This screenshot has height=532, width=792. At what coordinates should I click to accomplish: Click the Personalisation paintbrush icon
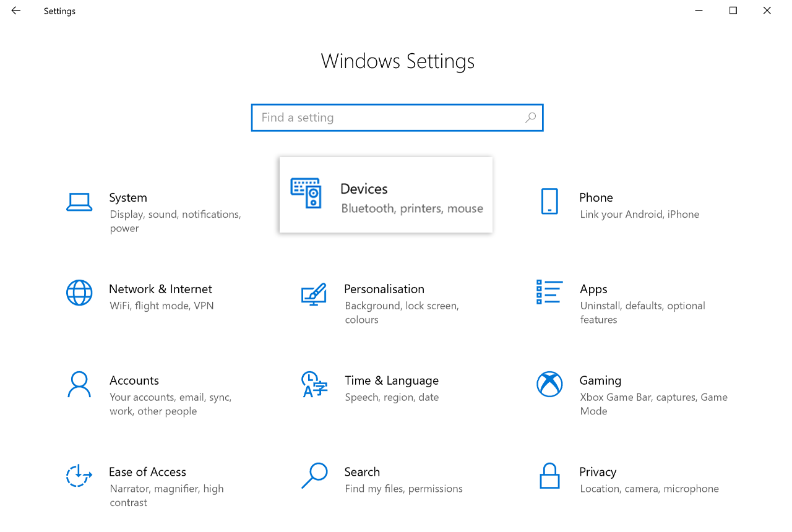coord(314,293)
